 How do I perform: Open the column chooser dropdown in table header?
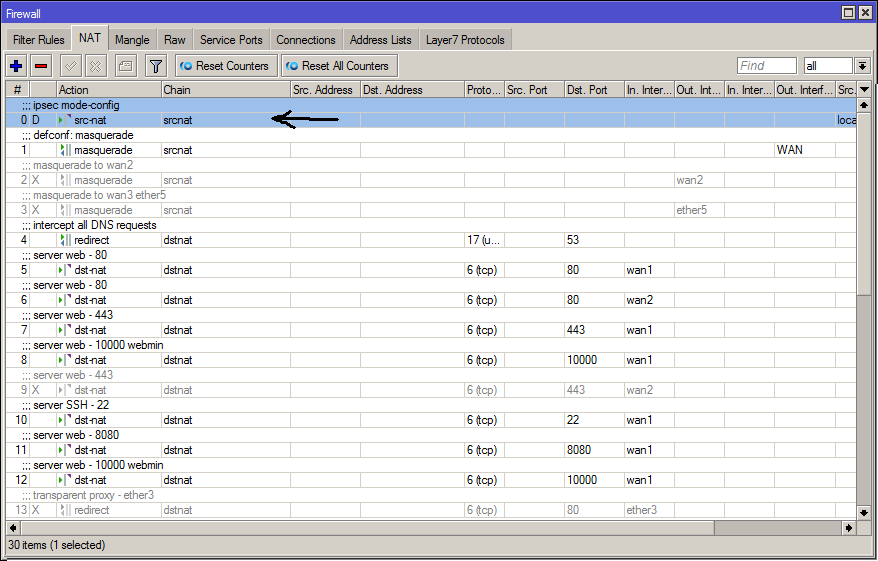(x=864, y=90)
